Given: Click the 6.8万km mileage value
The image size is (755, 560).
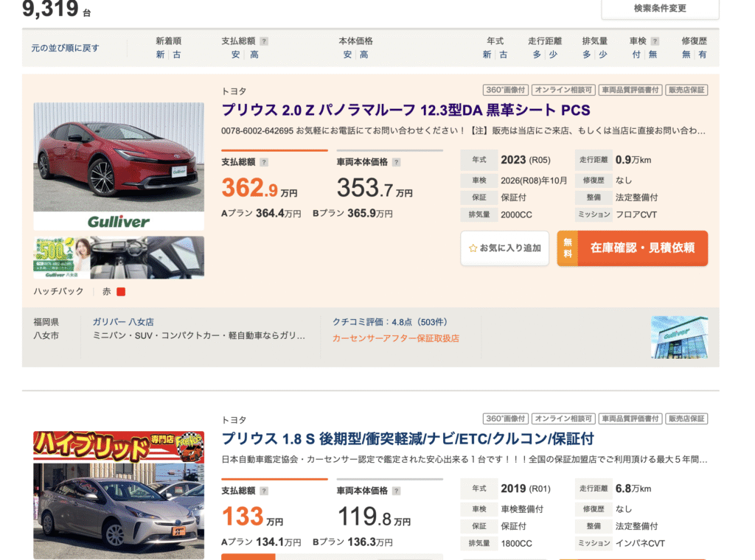Looking at the screenshot, I should click(633, 489).
